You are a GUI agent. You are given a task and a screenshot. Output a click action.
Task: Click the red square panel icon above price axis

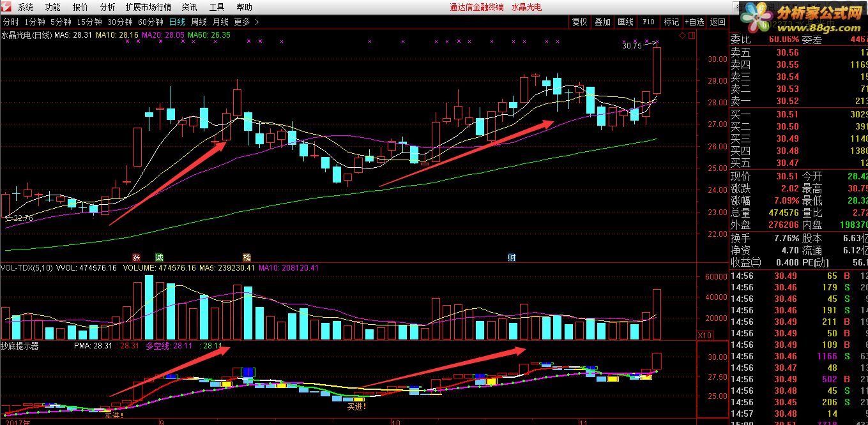click(x=691, y=35)
